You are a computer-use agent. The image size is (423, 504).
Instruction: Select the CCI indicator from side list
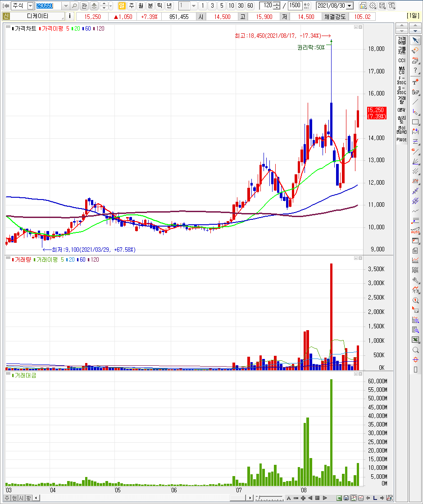click(402, 60)
